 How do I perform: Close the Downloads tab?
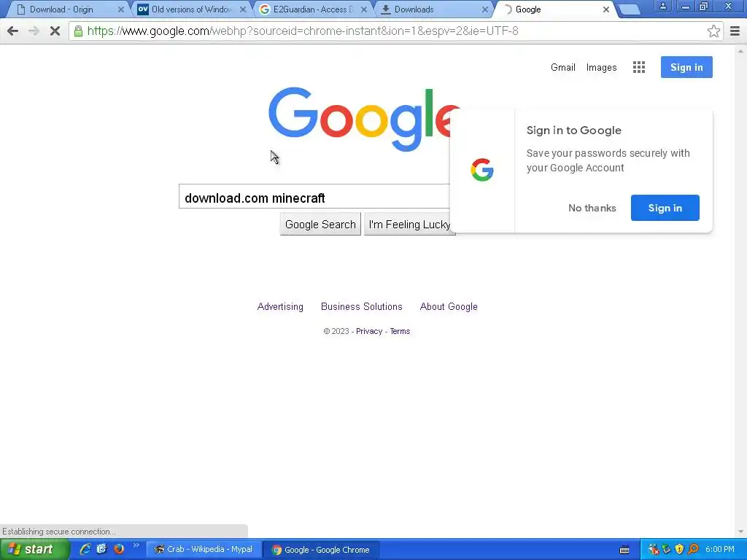tap(485, 9)
